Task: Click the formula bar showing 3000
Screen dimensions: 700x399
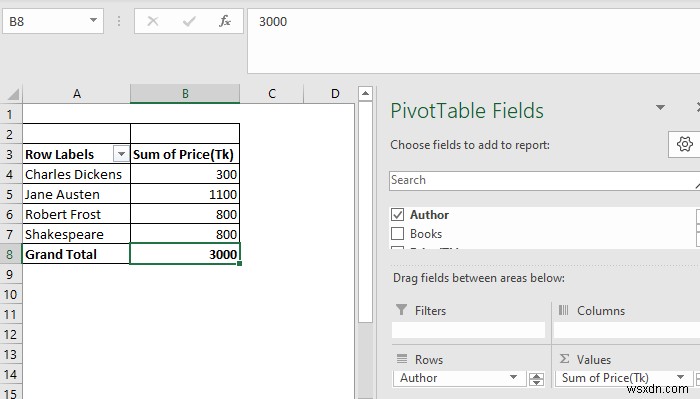Action: (x=474, y=41)
